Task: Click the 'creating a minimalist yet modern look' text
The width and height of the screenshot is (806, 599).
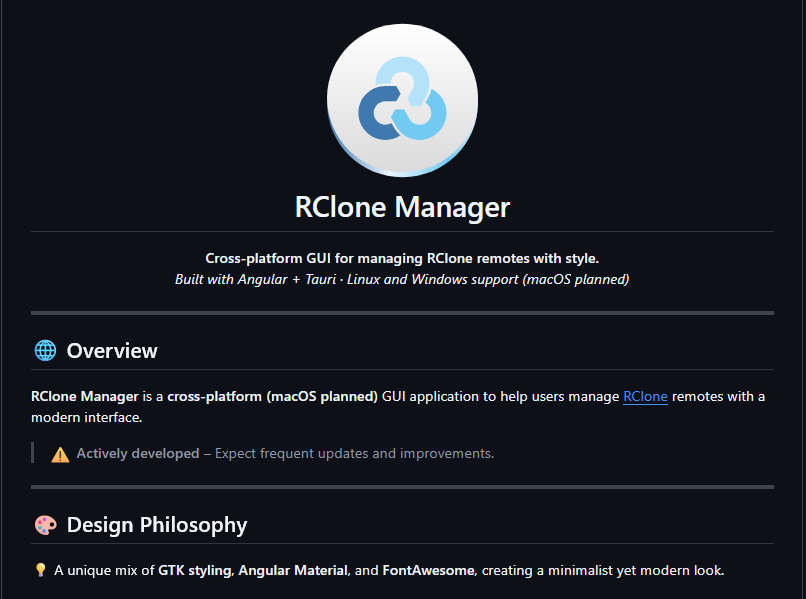Action: click(602, 570)
